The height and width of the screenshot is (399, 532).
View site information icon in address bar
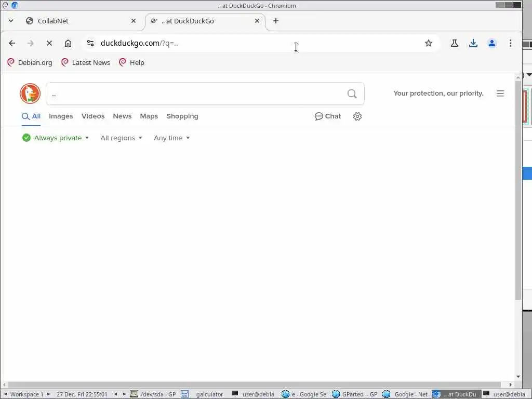pyautogui.click(x=90, y=43)
